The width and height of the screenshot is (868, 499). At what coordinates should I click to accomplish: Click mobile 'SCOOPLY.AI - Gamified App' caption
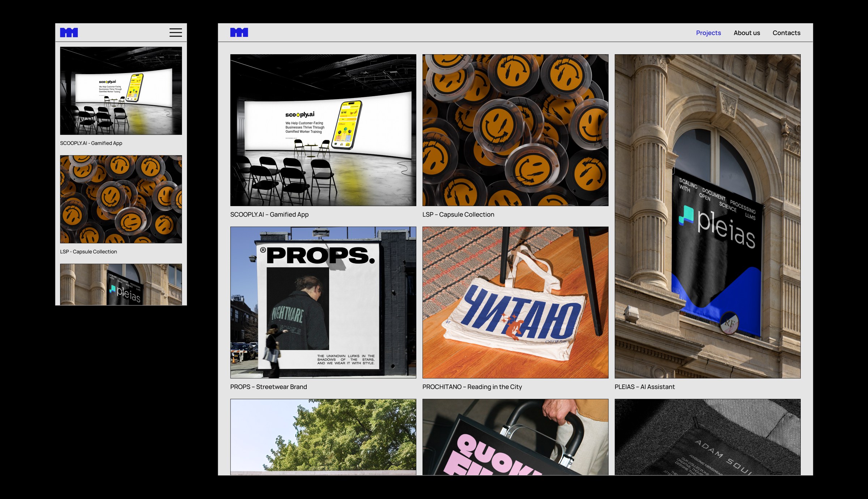91,143
